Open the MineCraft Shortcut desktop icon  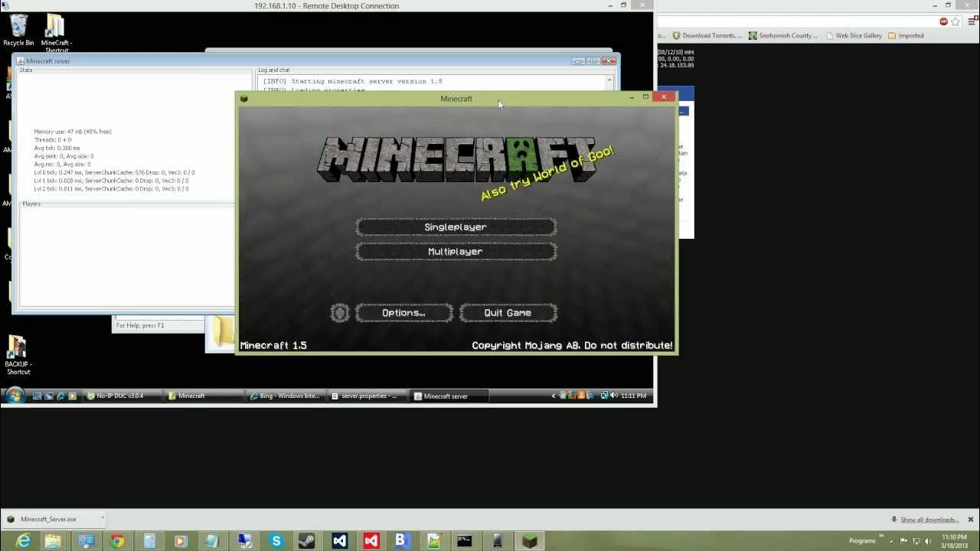click(55, 32)
